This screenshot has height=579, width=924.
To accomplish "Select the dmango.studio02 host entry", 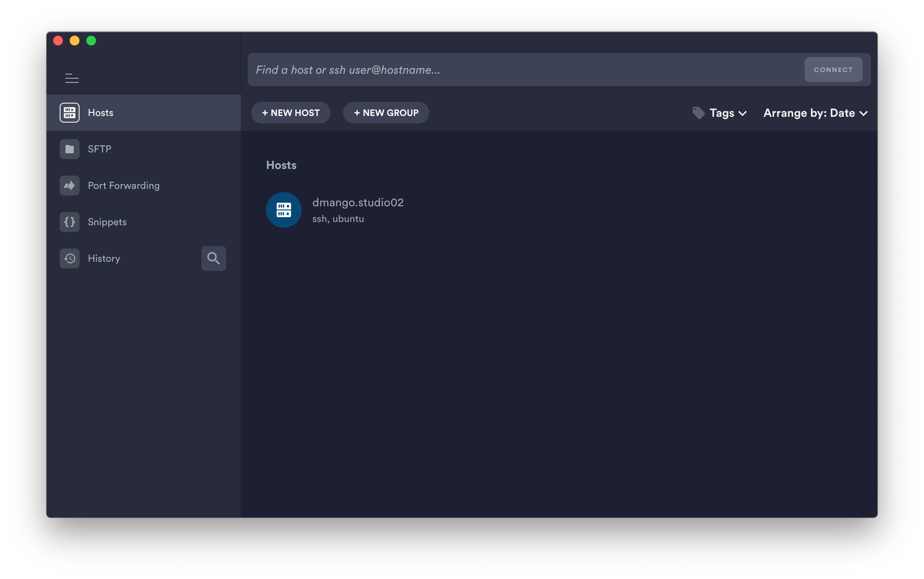I will [358, 203].
